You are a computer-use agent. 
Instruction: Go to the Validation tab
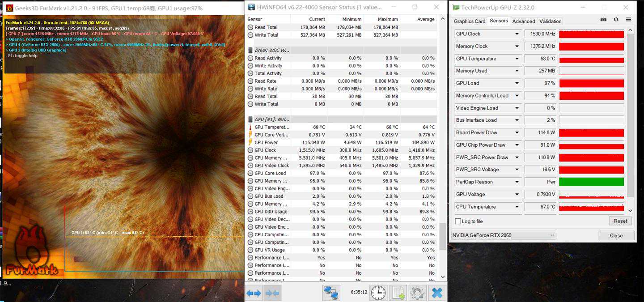coord(550,21)
